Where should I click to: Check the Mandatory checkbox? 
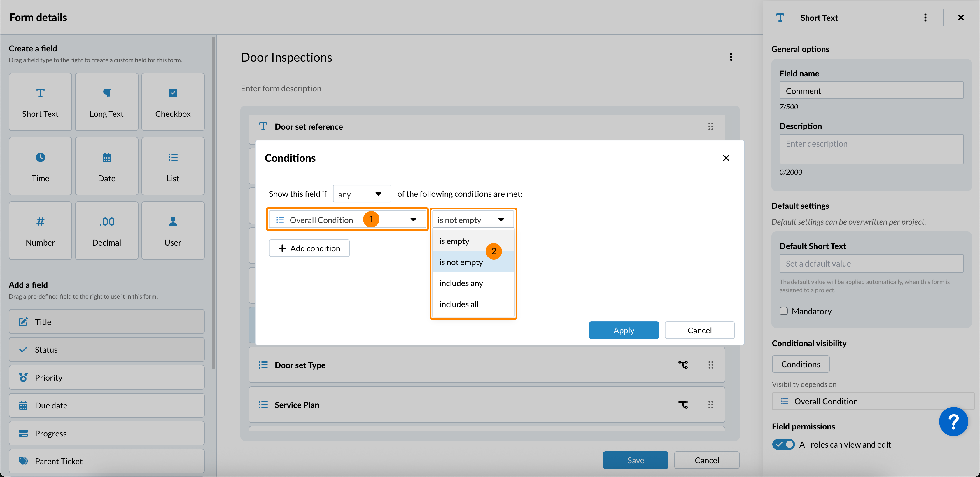click(784, 311)
